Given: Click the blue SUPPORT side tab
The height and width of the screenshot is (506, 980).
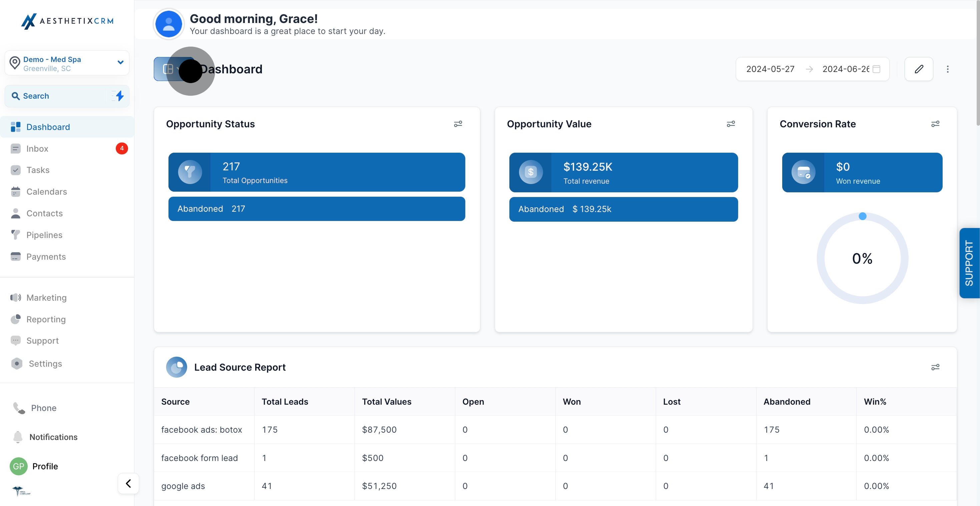Looking at the screenshot, I should (x=969, y=263).
